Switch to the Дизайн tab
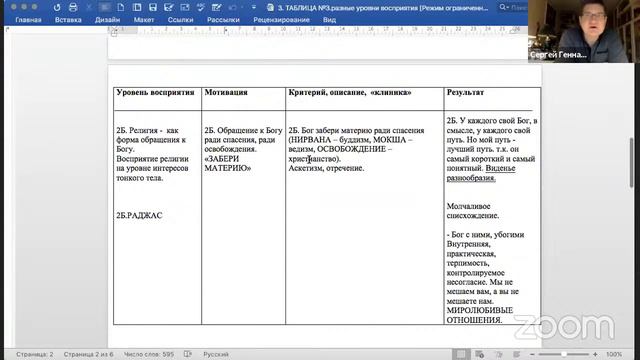The image size is (640, 360). tap(107, 20)
